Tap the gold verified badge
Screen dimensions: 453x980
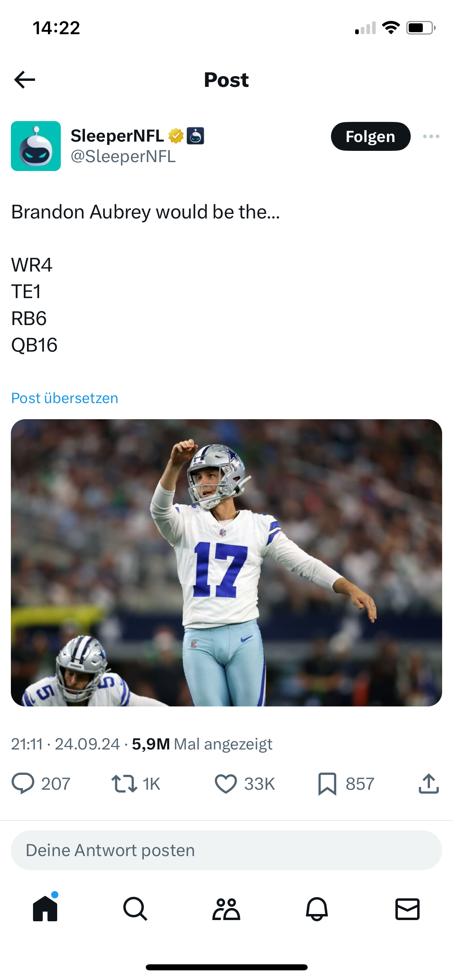[176, 136]
